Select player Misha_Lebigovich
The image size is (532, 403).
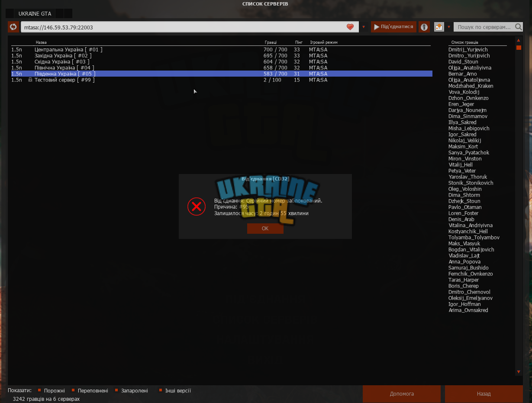point(469,129)
